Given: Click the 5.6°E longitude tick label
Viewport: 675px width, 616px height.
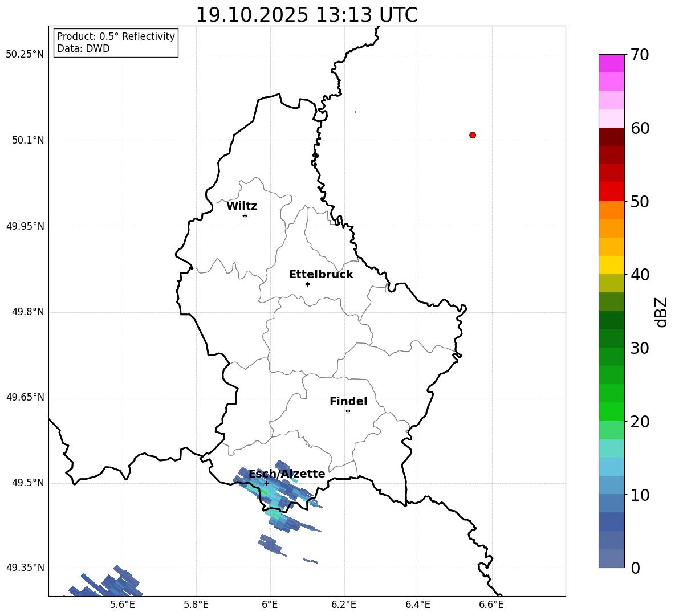Looking at the screenshot, I should click(123, 605).
